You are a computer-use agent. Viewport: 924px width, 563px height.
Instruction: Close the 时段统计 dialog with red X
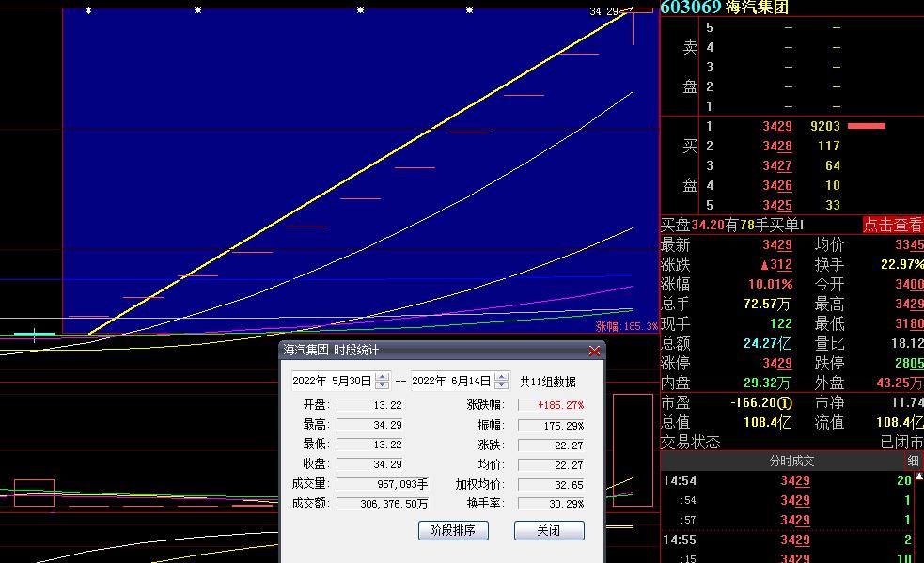click(x=594, y=351)
